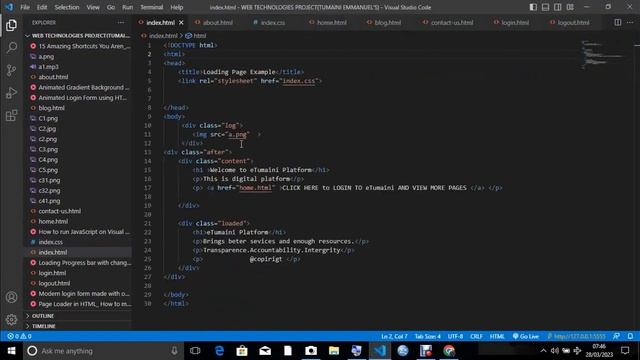Open the File menu
This screenshot has height=360, width=640.
click(x=25, y=7)
